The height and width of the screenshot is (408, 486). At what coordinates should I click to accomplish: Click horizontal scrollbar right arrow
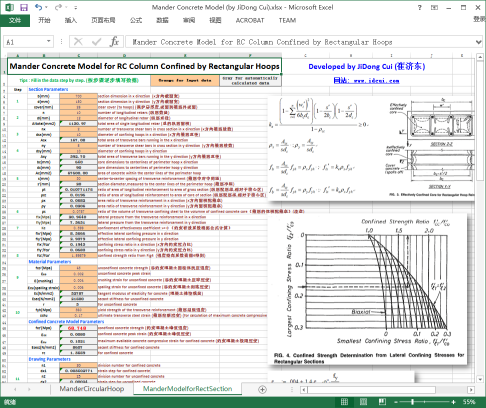click(x=471, y=390)
